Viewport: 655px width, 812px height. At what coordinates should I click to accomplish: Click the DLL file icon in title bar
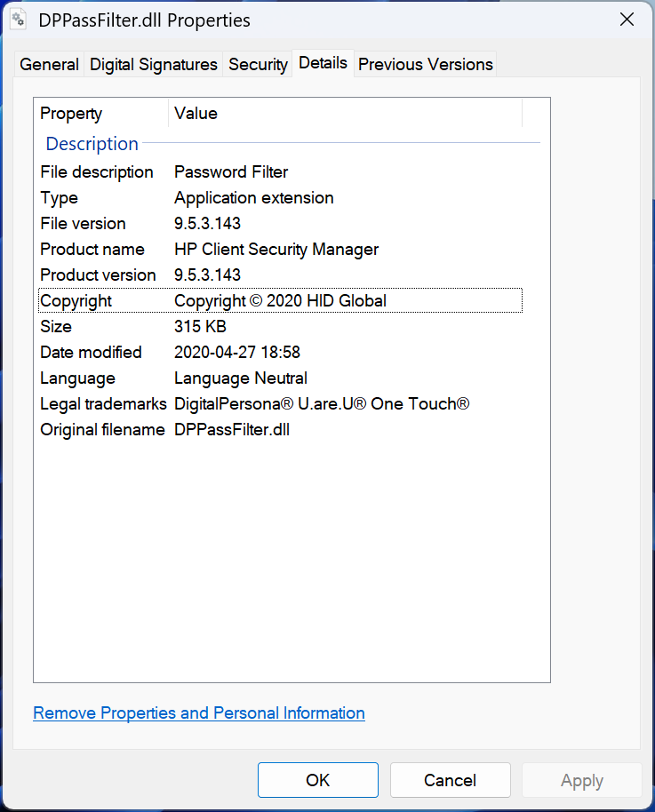18,20
